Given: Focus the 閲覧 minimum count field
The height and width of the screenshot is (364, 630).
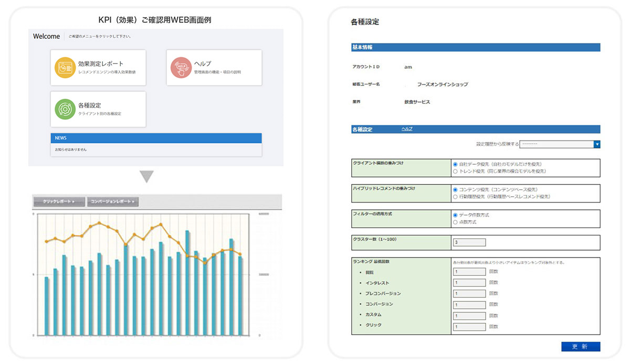Looking at the screenshot, I should click(x=469, y=272).
